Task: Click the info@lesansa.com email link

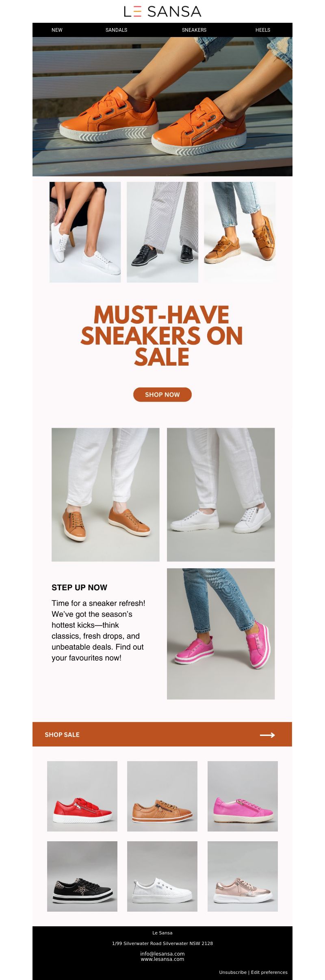Action: (x=162, y=954)
